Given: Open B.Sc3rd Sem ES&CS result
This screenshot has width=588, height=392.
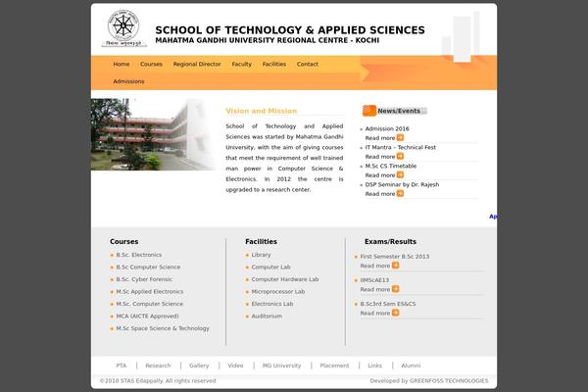Looking at the screenshot, I should coord(388,304).
